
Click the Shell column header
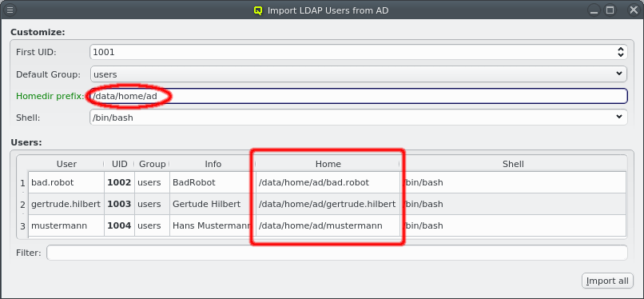[513, 164]
